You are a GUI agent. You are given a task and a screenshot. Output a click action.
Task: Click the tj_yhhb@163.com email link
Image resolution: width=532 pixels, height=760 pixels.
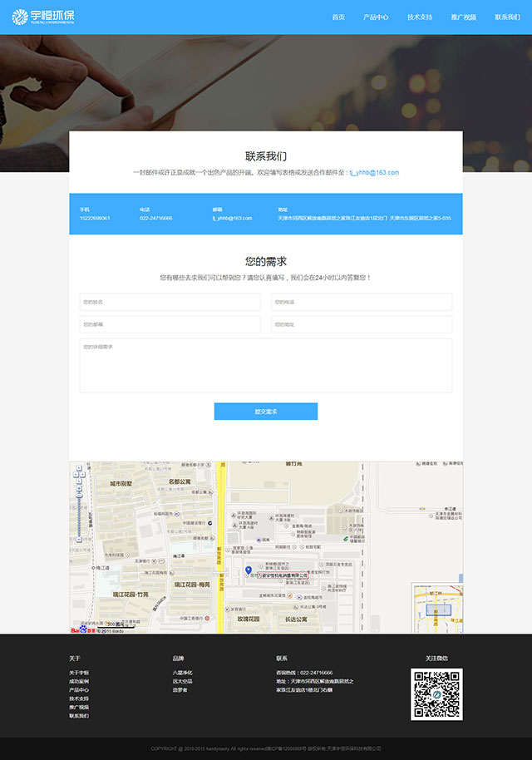374,172
